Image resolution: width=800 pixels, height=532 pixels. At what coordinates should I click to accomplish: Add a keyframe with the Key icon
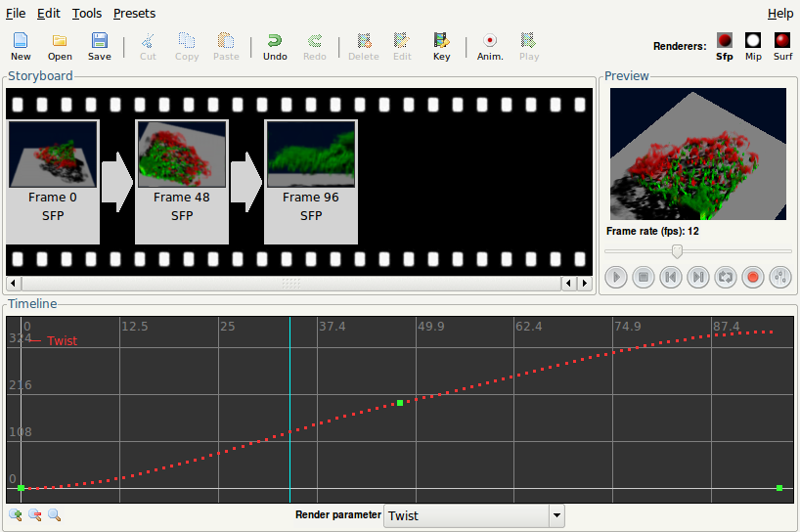coord(441,46)
